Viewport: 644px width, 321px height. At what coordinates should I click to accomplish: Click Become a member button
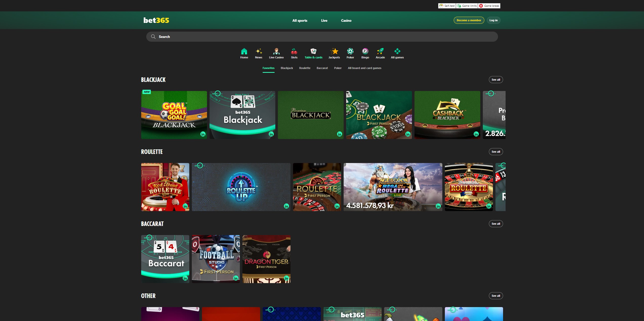(469, 20)
